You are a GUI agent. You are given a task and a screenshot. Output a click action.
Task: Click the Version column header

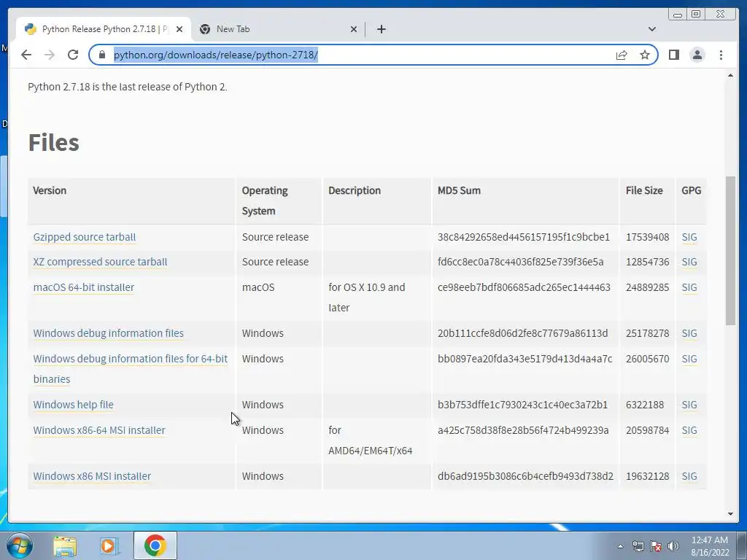[50, 190]
